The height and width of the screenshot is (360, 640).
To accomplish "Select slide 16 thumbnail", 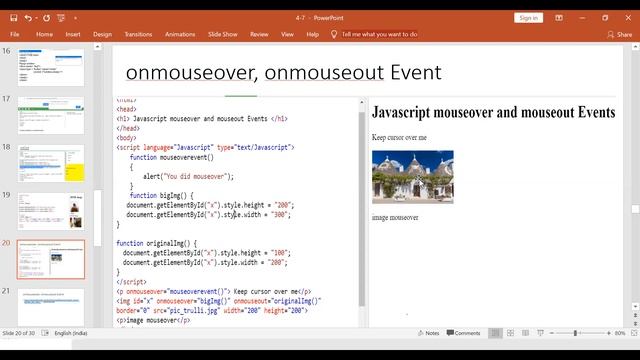I will tap(51, 67).
